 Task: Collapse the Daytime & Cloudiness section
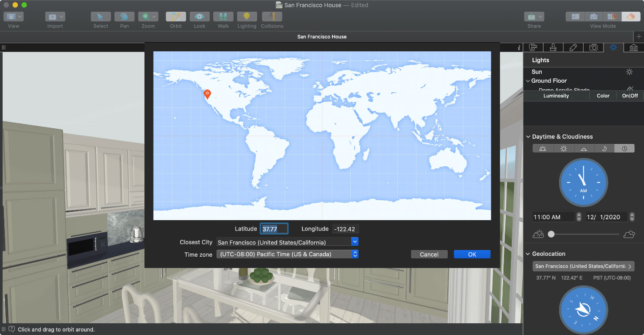click(528, 137)
